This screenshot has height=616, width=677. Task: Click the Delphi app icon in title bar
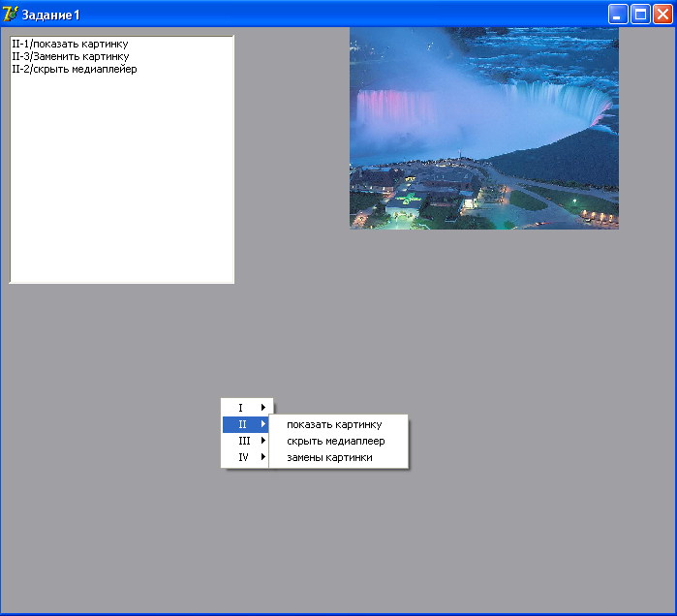coord(10,15)
